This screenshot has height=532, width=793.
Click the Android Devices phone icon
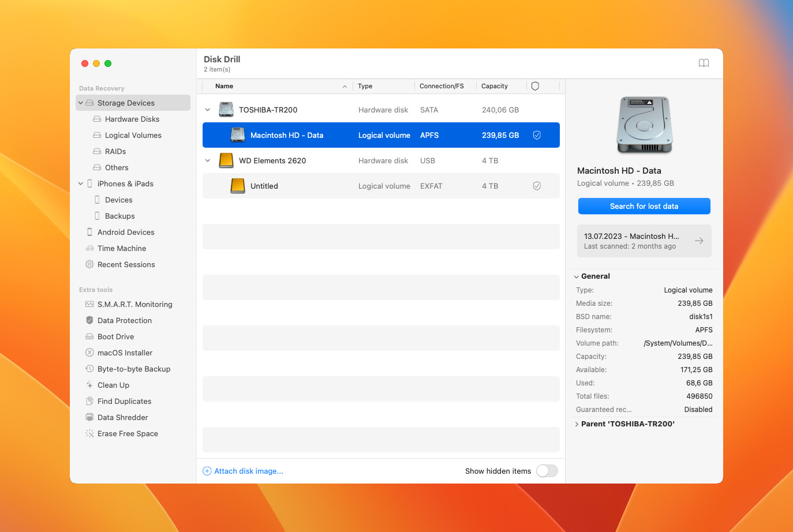pos(89,232)
